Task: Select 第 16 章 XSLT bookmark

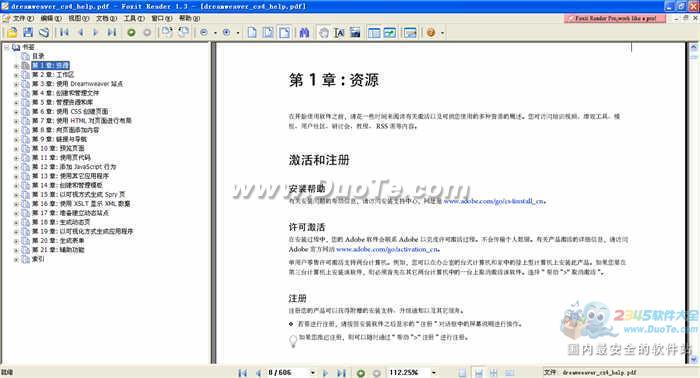Action: [x=81, y=204]
